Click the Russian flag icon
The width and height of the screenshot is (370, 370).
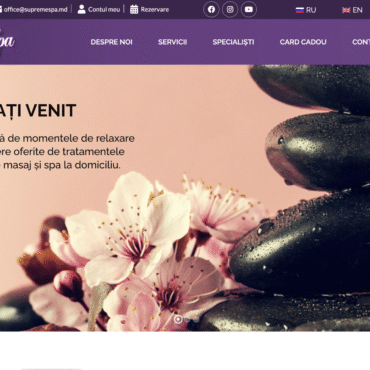(300, 10)
